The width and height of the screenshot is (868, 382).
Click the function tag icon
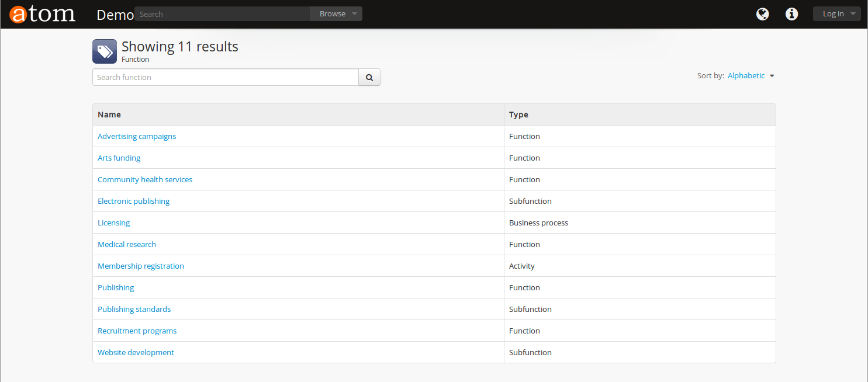(105, 51)
